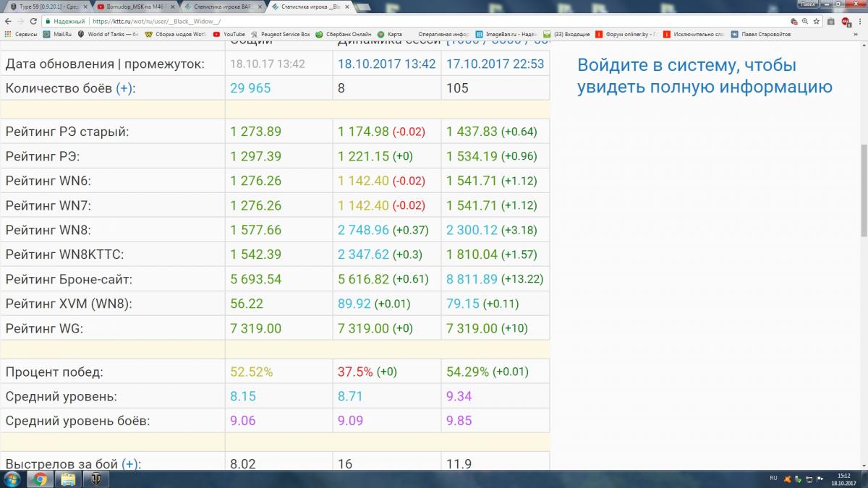Screen dimensions: 868x488
Task: Open the YouTube bookmark
Action: pyautogui.click(x=229, y=34)
